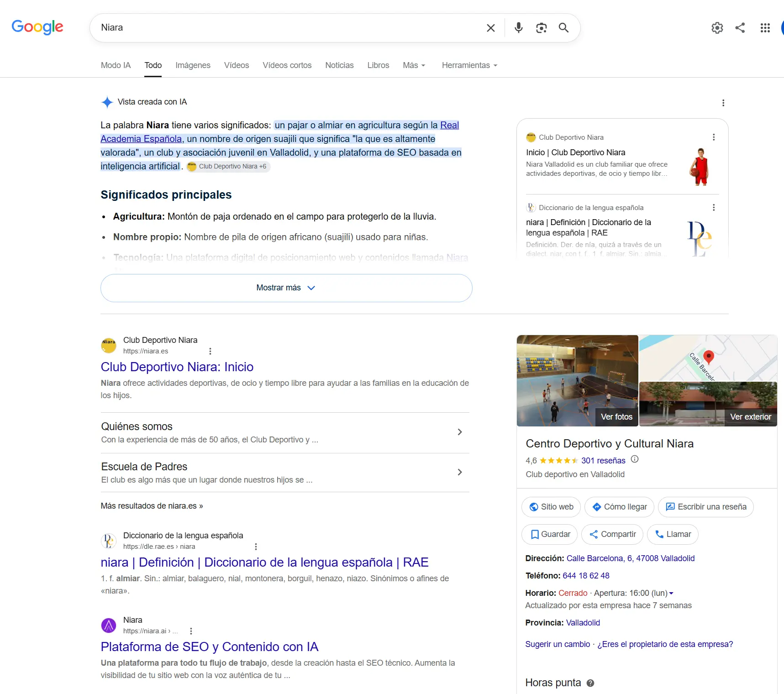The width and height of the screenshot is (784, 694).
Task: Open AI overview three-dot options menu
Action: [x=723, y=103]
